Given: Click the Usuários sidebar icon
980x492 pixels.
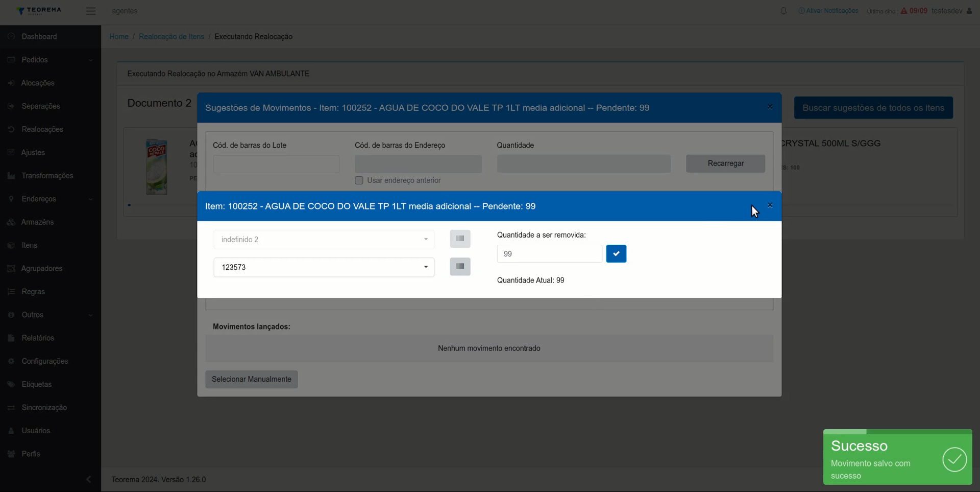Looking at the screenshot, I should tap(11, 431).
